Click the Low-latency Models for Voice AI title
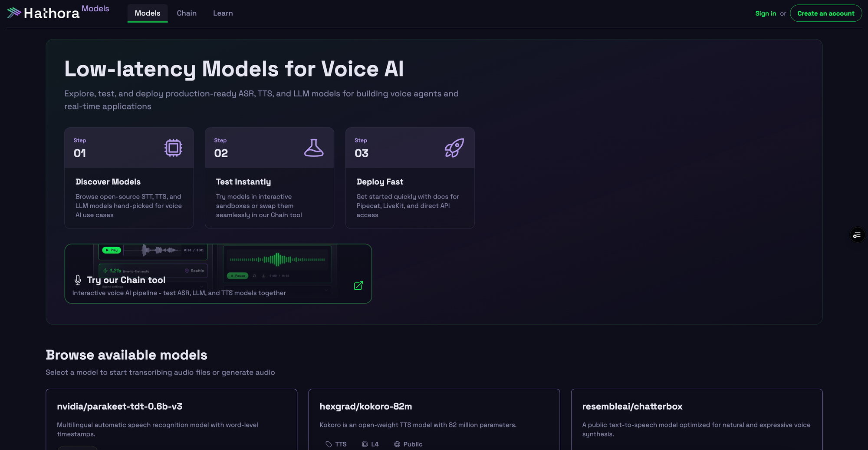Image resolution: width=868 pixels, height=450 pixels. point(234,69)
